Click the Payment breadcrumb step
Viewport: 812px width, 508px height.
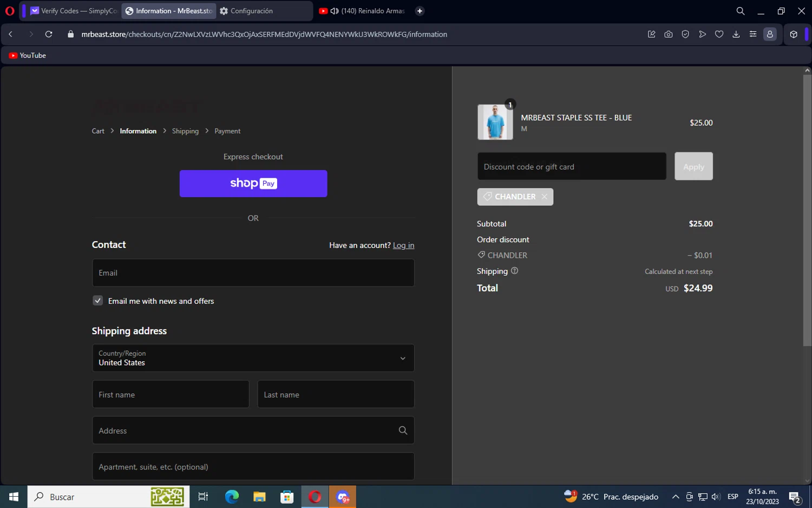[227, 131]
